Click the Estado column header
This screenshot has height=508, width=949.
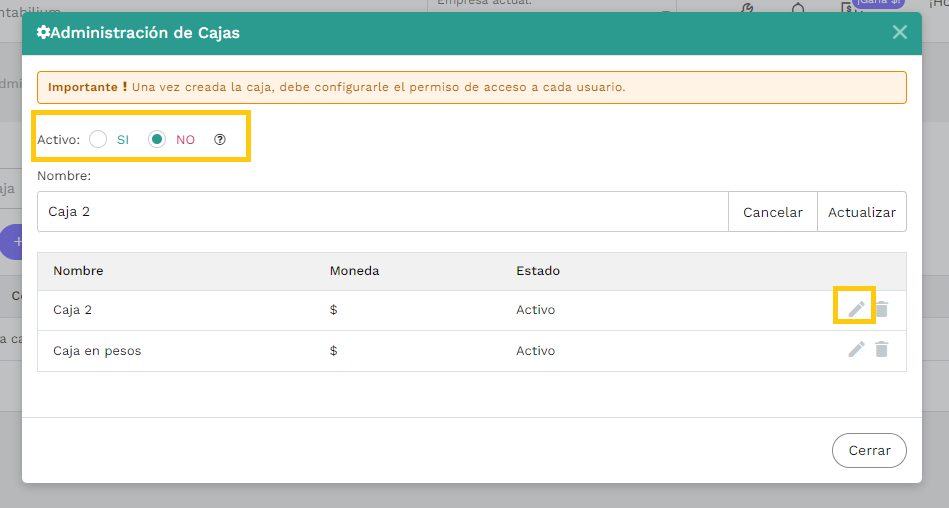click(538, 271)
